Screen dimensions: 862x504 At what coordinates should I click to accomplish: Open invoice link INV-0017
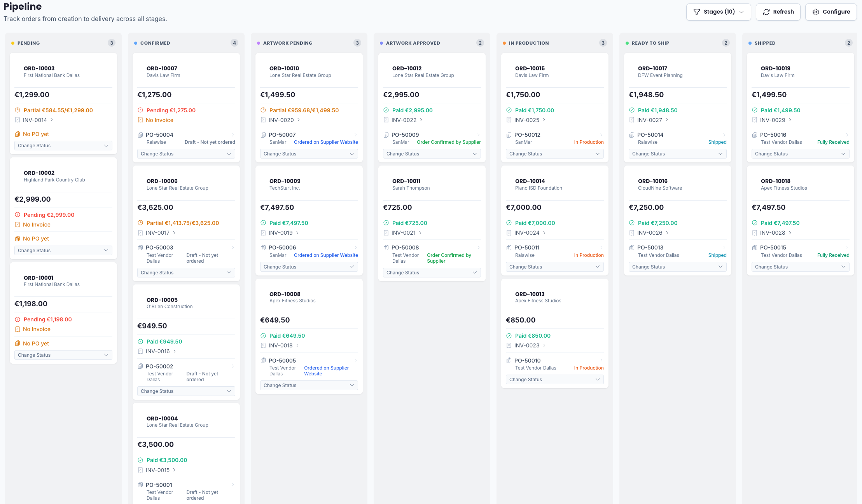[157, 233]
